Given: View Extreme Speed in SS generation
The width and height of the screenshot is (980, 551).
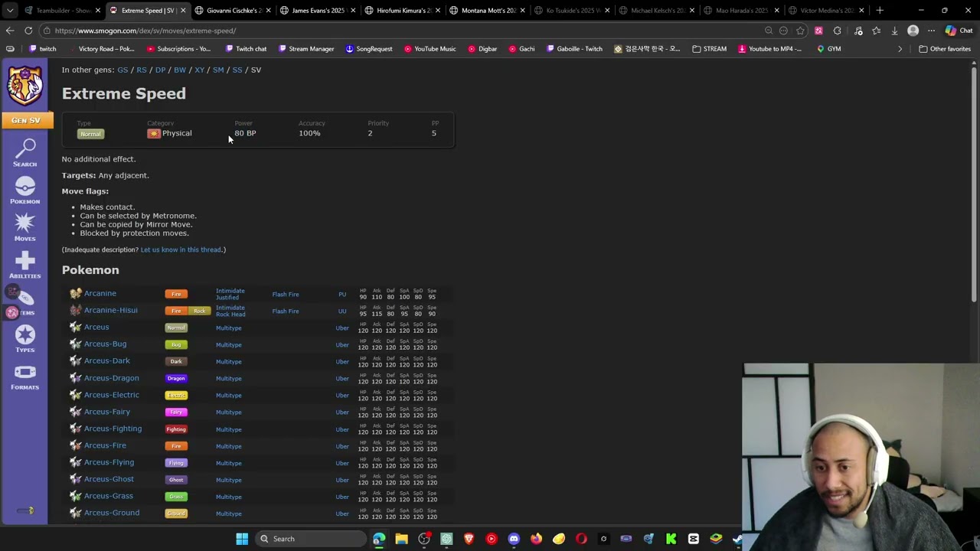Looking at the screenshot, I should pos(237,70).
